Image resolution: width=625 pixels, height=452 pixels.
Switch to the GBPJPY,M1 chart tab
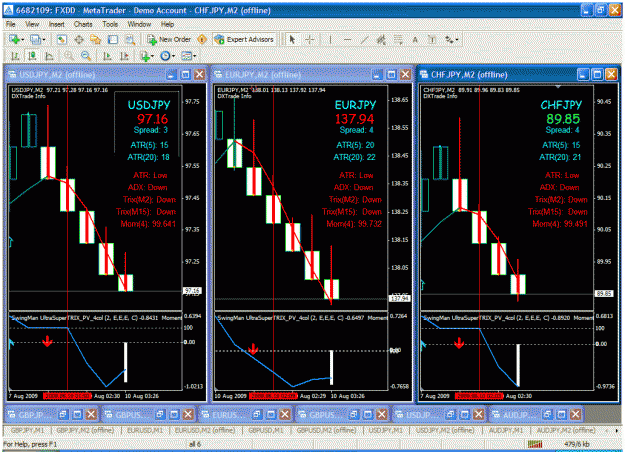(27, 430)
